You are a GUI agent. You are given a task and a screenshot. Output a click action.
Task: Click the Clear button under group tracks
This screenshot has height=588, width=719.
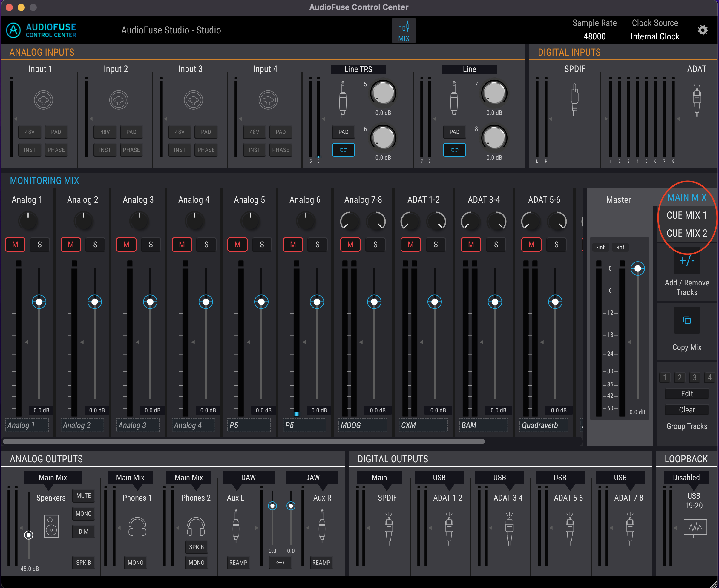[x=686, y=410]
